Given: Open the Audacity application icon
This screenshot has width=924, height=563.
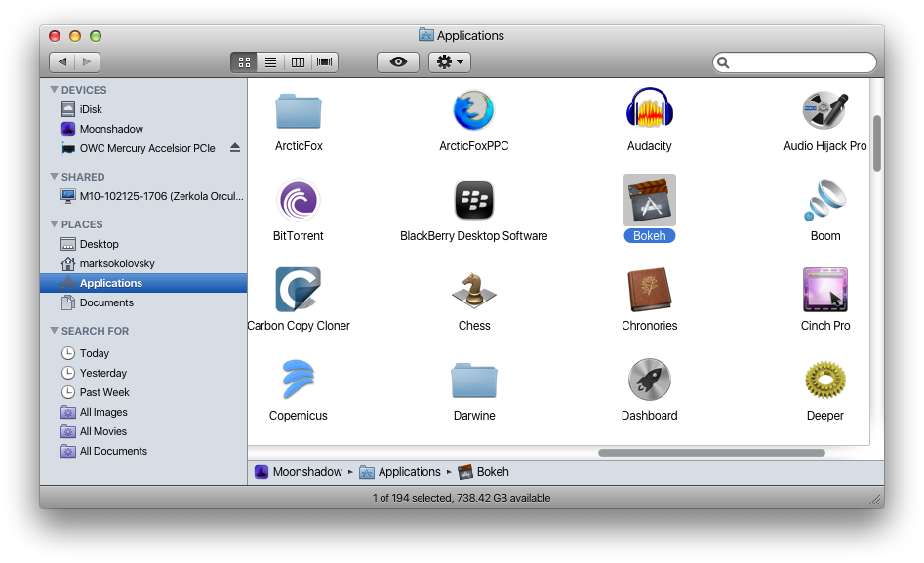Looking at the screenshot, I should click(x=649, y=110).
